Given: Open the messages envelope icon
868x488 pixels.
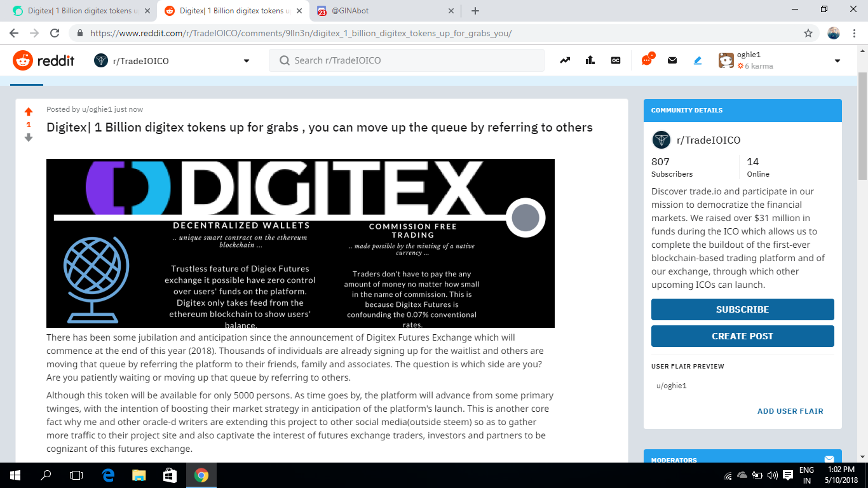Looking at the screenshot, I should click(x=672, y=60).
